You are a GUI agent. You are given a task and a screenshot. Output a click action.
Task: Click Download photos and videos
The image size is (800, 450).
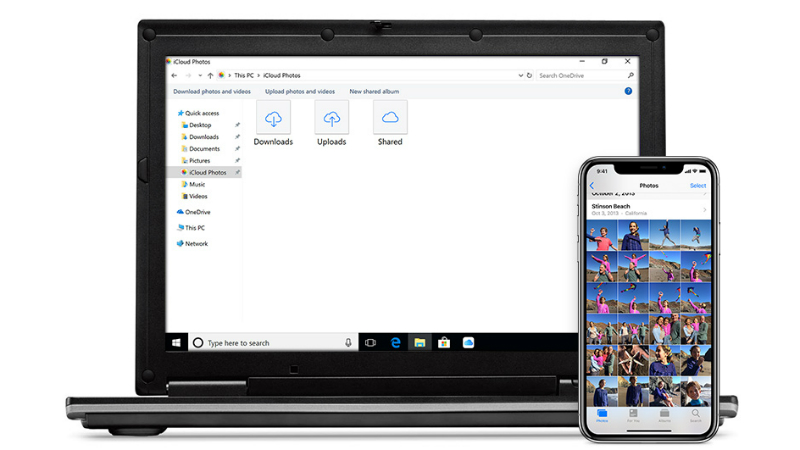coord(212,91)
